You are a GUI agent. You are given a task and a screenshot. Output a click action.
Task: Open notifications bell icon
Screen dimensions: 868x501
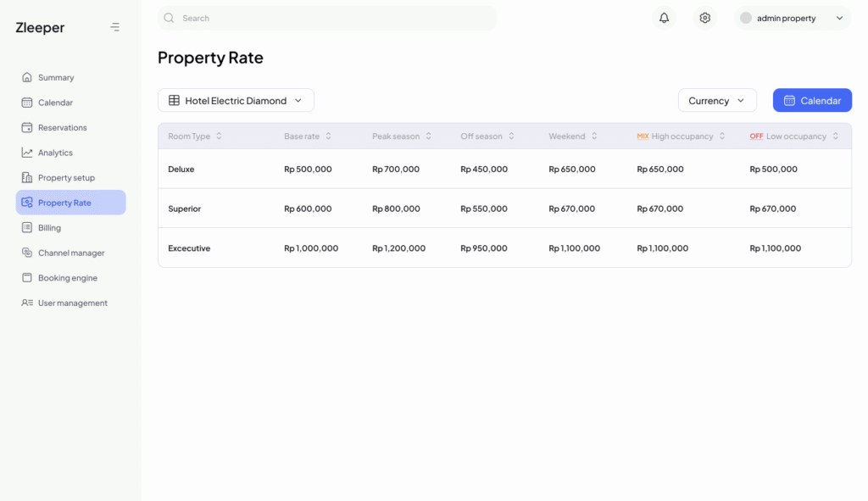tap(664, 18)
